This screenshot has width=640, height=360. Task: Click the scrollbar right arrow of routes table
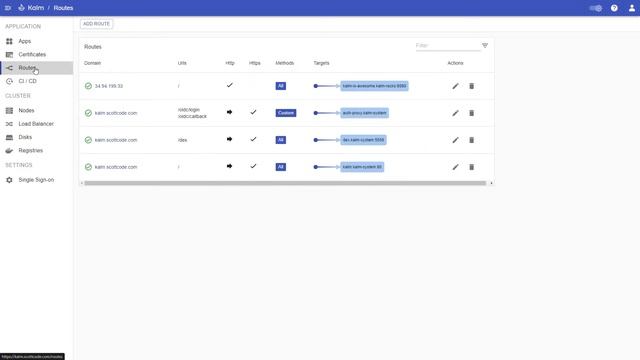click(x=491, y=183)
